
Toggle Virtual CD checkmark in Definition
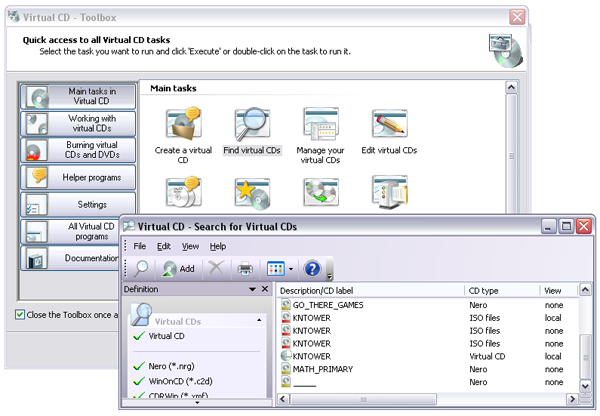click(139, 336)
